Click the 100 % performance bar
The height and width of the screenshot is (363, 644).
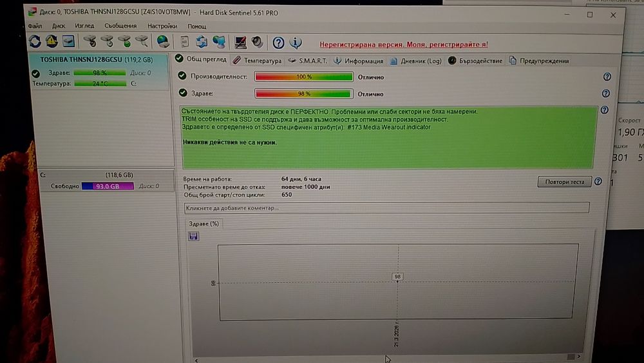[303, 77]
